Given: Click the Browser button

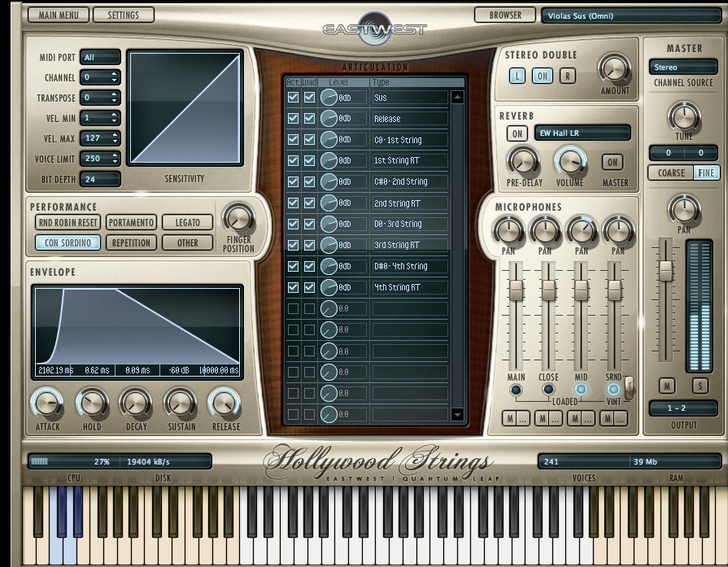Looking at the screenshot, I should coord(505,15).
